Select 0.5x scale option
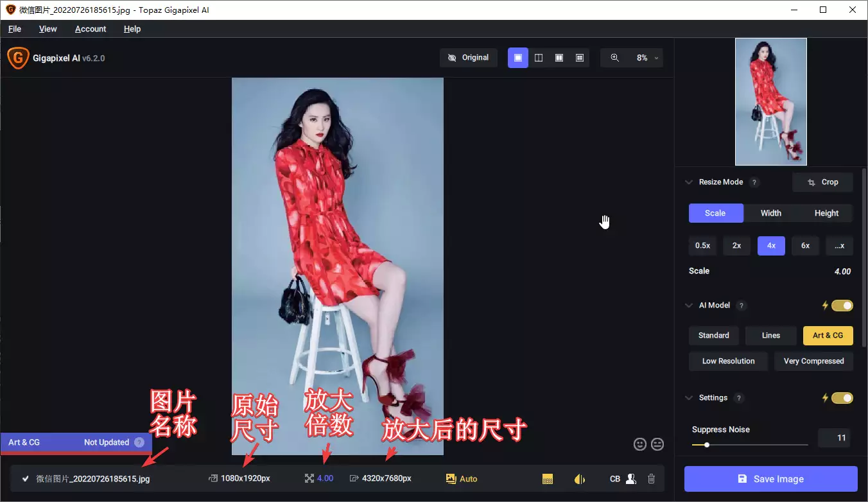This screenshot has height=502, width=868. pos(702,246)
